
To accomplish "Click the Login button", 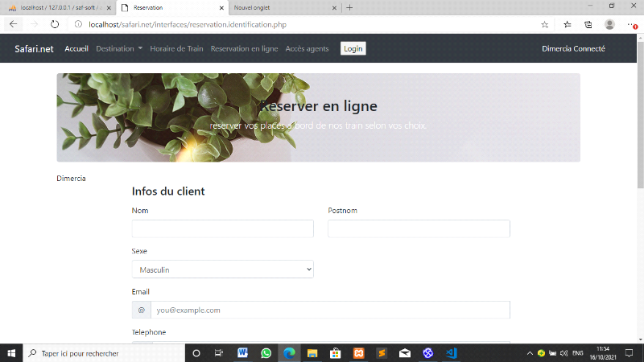I will click(x=353, y=48).
